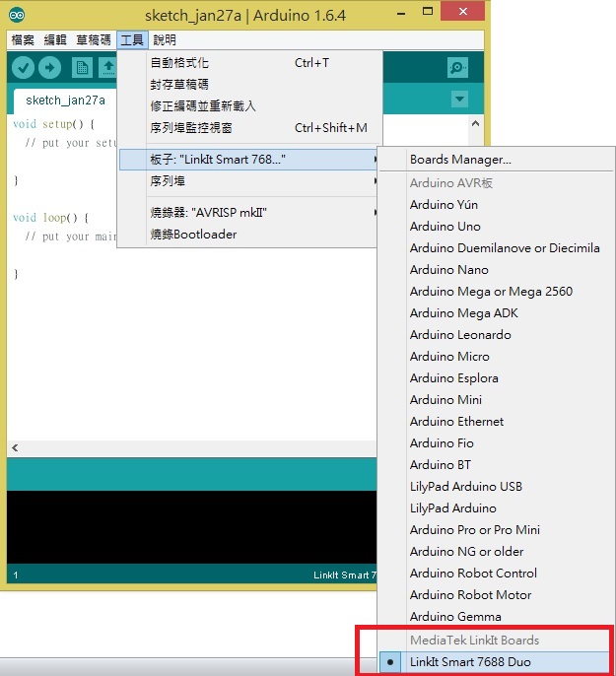Select Arduino Mini board
The image size is (616, 676).
496,400
